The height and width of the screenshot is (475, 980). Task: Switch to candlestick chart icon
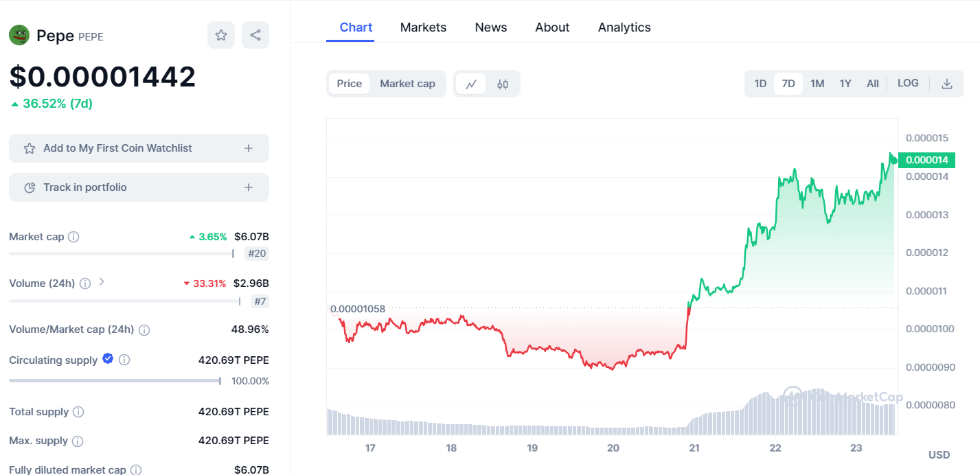(503, 84)
